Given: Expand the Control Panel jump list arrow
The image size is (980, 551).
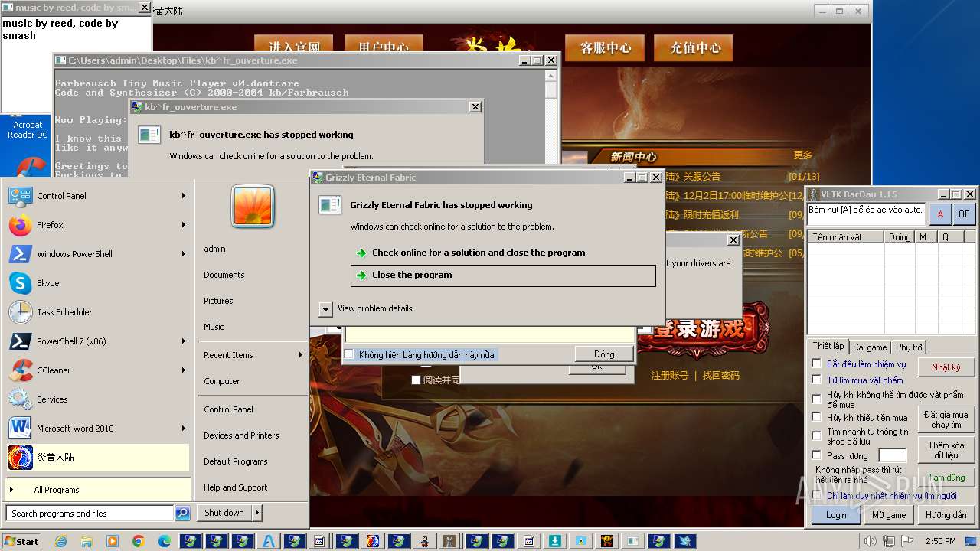Looking at the screenshot, I should pyautogui.click(x=184, y=196).
